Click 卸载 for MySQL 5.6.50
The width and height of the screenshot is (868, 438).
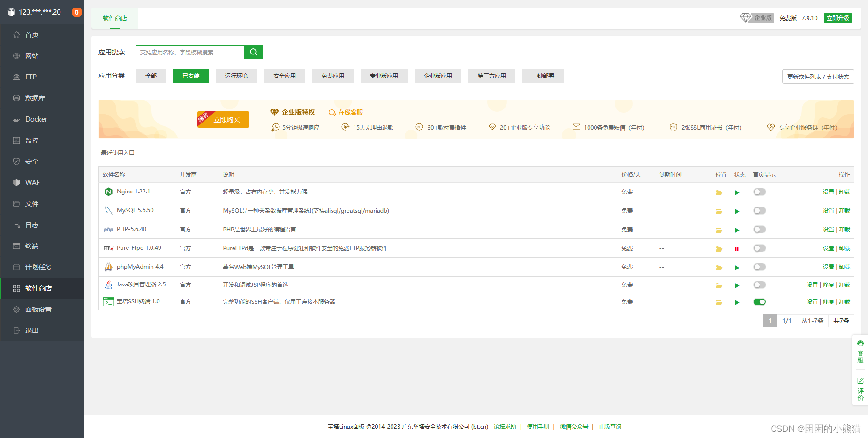(844, 210)
